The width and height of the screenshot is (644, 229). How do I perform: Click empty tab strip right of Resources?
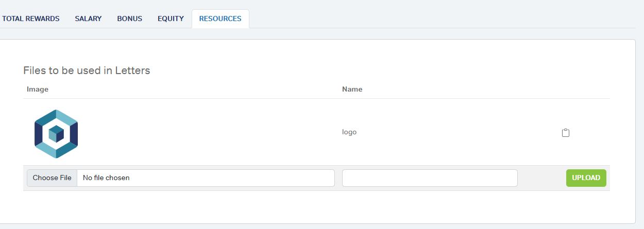point(438,19)
